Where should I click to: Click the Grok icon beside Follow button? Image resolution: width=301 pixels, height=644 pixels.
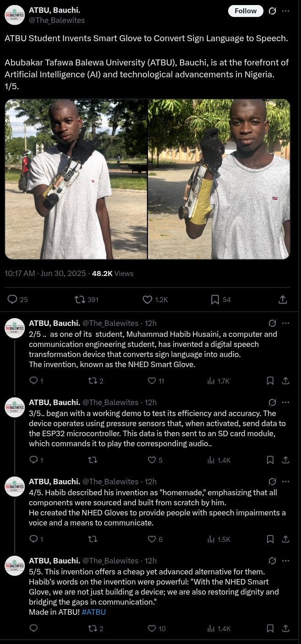(x=272, y=11)
